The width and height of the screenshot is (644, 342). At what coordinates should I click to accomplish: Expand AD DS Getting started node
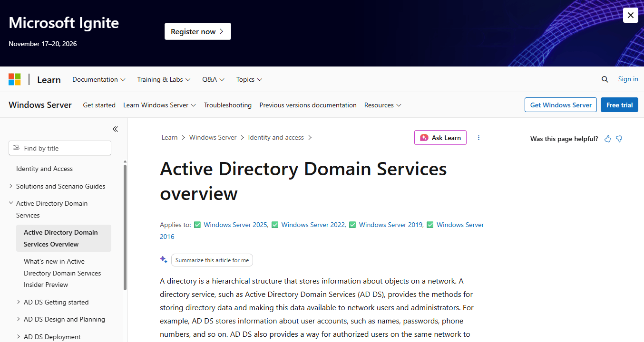coord(19,302)
